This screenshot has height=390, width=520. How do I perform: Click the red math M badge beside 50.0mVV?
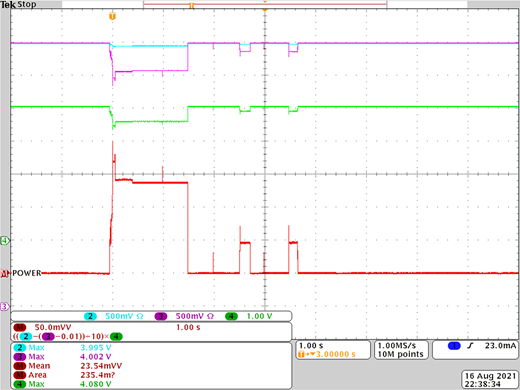[20, 327]
